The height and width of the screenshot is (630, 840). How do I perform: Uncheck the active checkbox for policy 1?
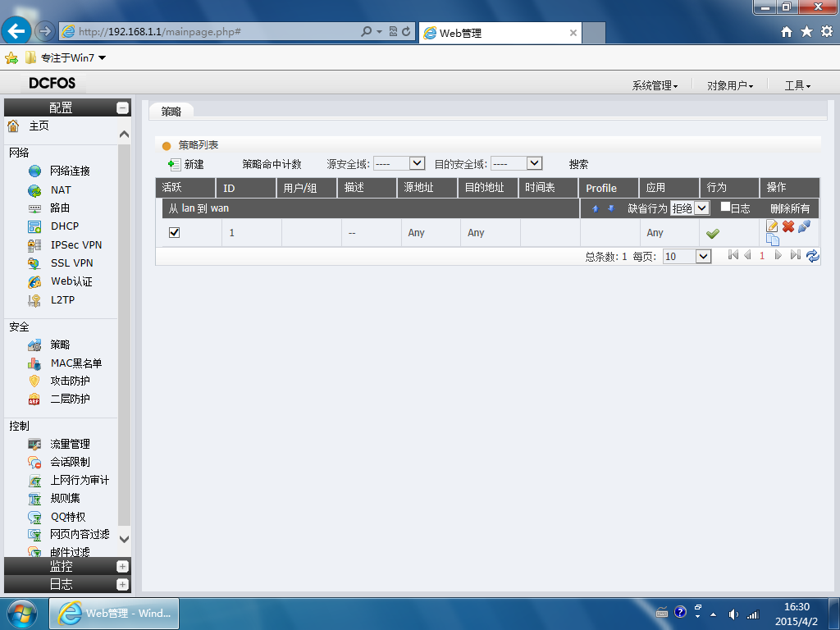pyautogui.click(x=174, y=232)
